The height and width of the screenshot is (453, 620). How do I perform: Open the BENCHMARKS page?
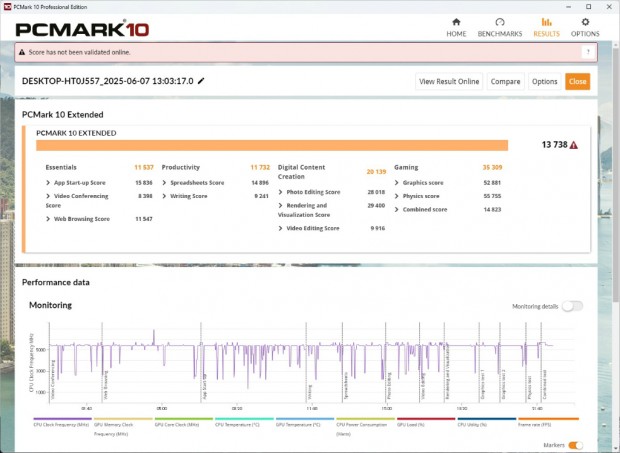[x=498, y=27]
